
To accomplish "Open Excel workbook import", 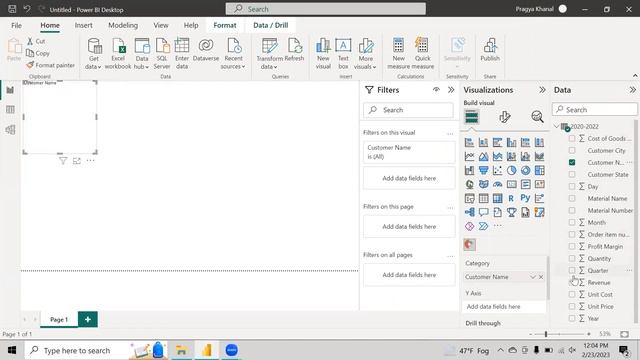I will (118, 53).
